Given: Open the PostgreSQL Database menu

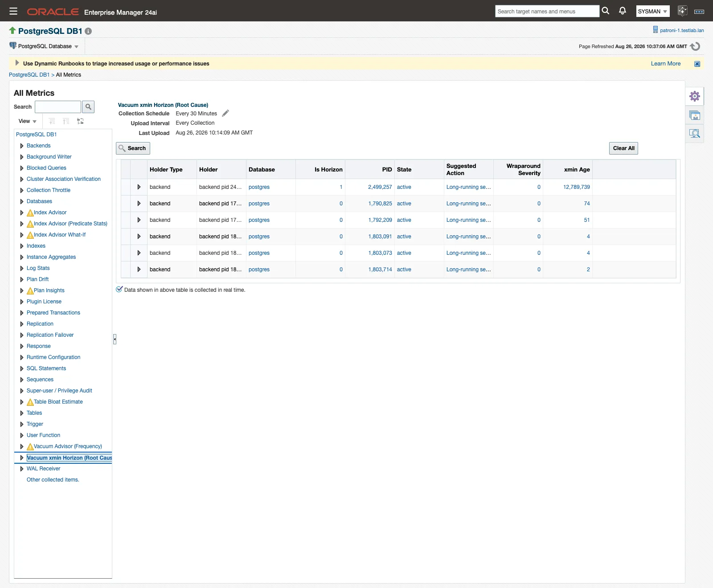Looking at the screenshot, I should [44, 46].
